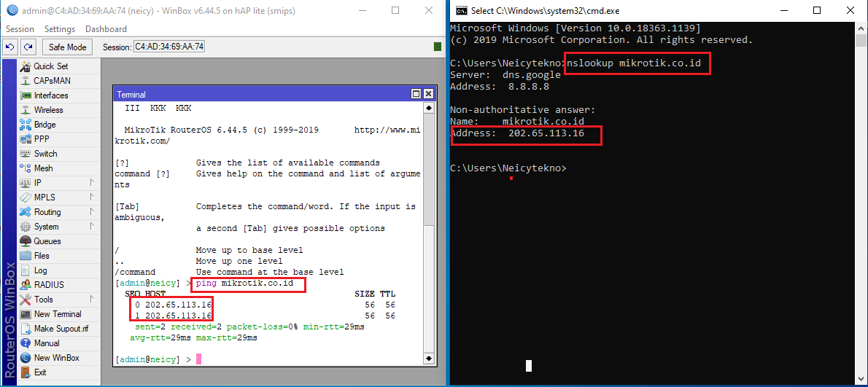868x387 pixels.
Task: Click 'Address: 8.8.8.8' line in cmd
Action: pyautogui.click(x=500, y=86)
